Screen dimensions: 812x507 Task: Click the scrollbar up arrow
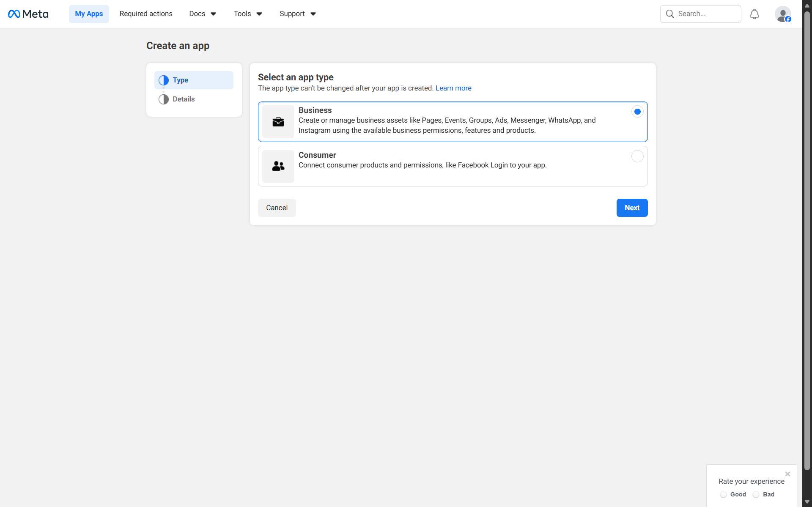pyautogui.click(x=807, y=5)
